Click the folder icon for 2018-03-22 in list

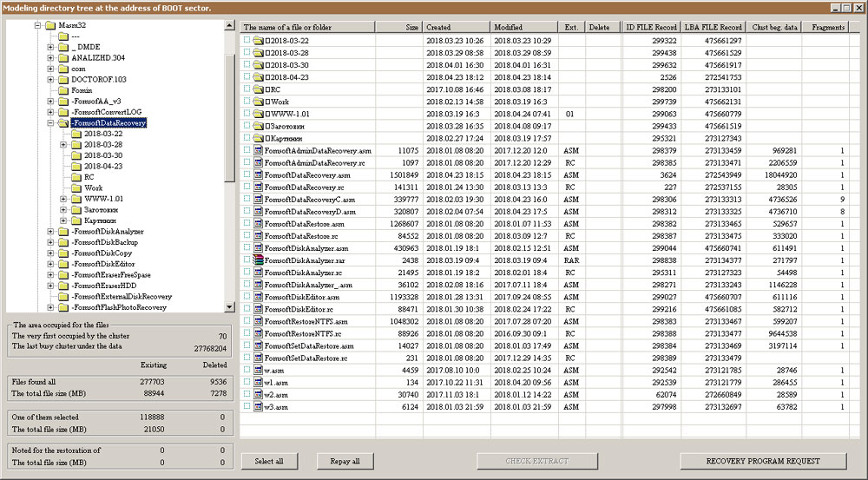pyautogui.click(x=259, y=41)
